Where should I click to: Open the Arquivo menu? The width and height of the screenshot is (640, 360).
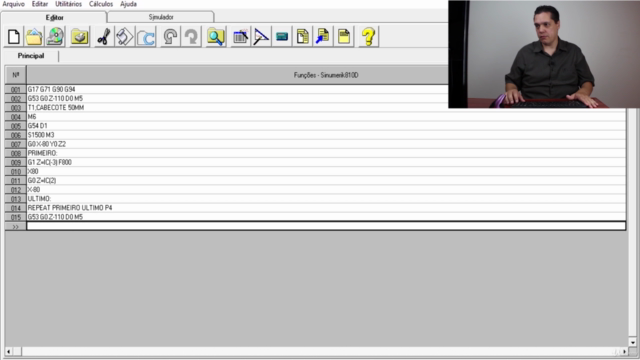click(x=13, y=4)
